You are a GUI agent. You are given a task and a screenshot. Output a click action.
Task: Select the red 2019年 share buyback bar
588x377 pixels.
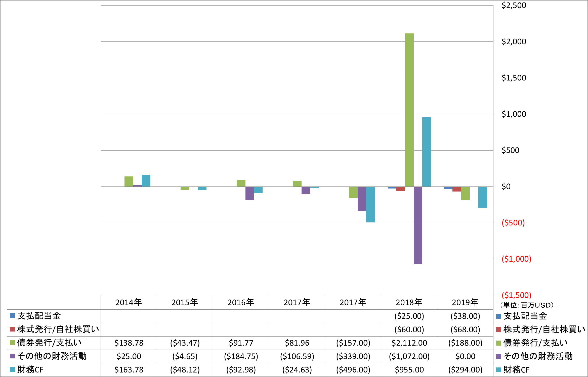click(x=457, y=189)
